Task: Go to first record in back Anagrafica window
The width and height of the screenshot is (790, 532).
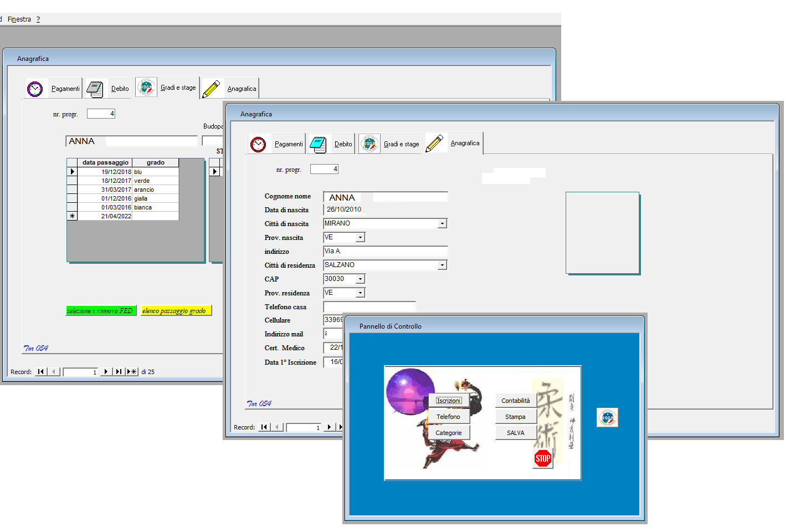Action: (x=41, y=372)
